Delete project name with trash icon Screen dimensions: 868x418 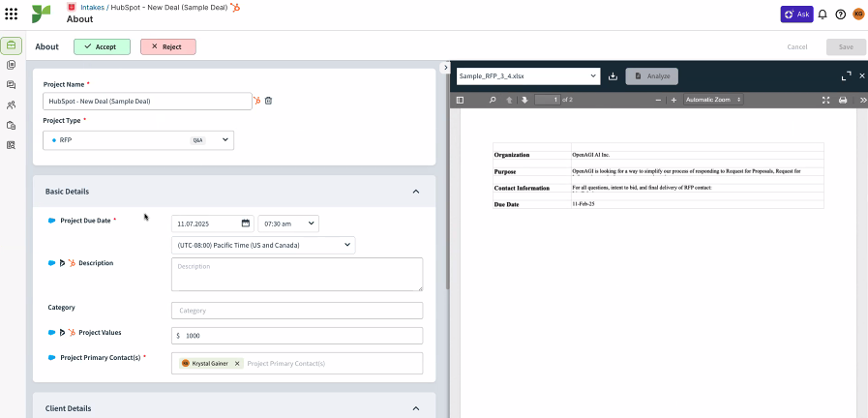tap(268, 101)
